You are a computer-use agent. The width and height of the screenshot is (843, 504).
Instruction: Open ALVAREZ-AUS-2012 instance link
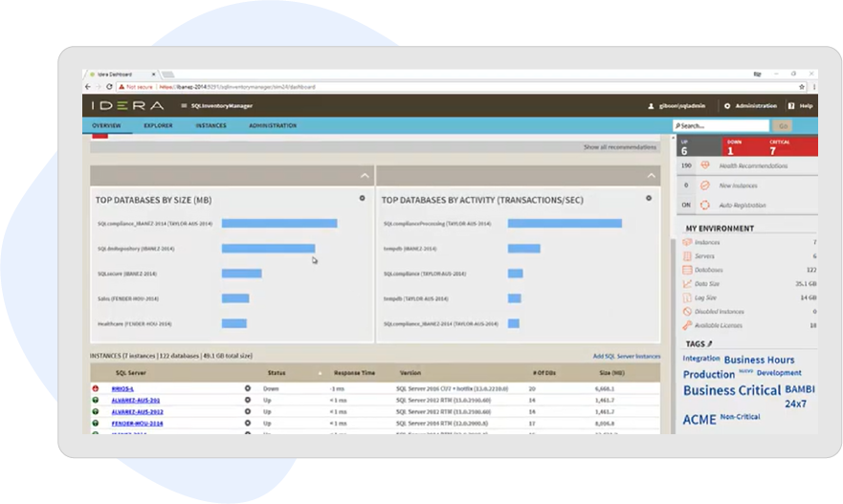[x=137, y=412]
